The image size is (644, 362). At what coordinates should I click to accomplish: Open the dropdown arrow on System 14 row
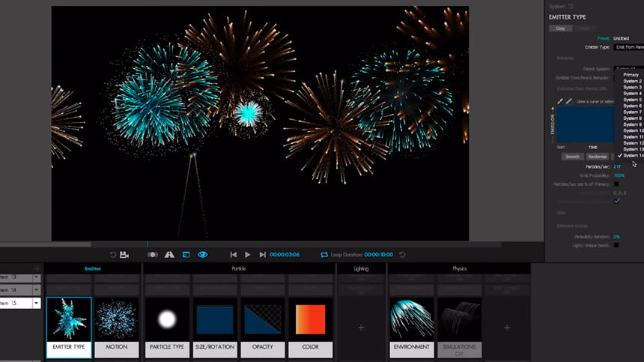37,290
